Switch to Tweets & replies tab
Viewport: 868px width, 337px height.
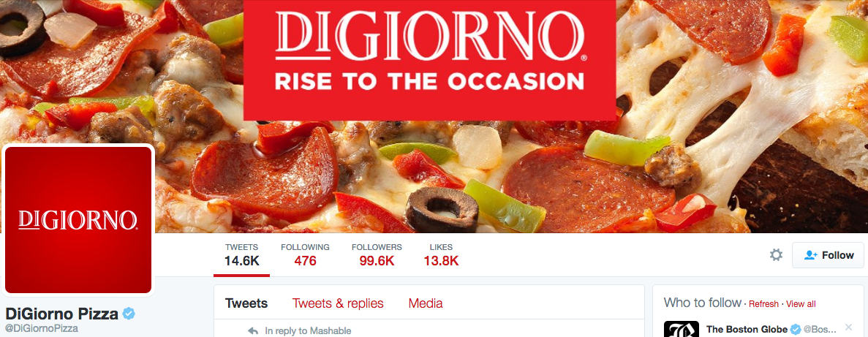[338, 303]
